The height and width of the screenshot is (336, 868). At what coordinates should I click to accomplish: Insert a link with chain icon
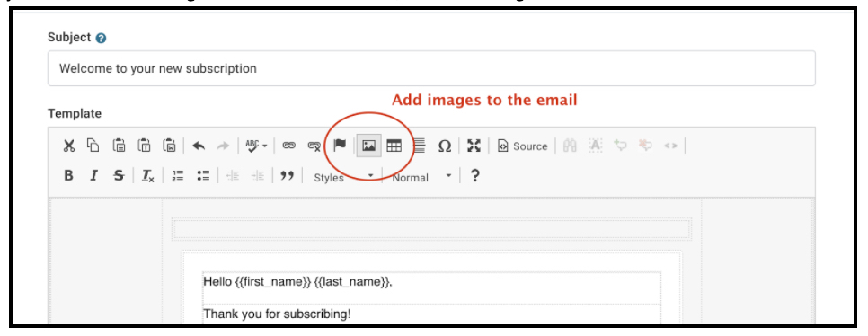(x=289, y=146)
